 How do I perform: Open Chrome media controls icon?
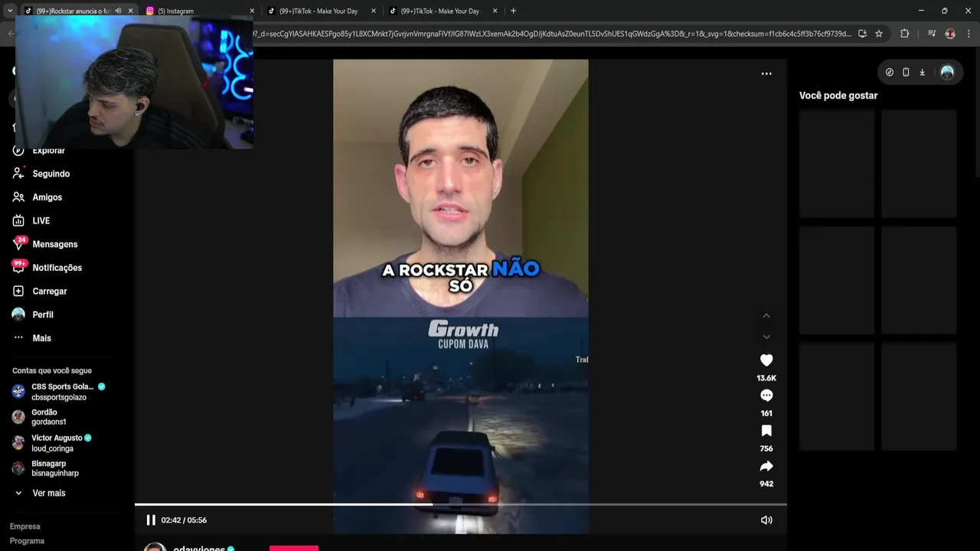tap(932, 34)
